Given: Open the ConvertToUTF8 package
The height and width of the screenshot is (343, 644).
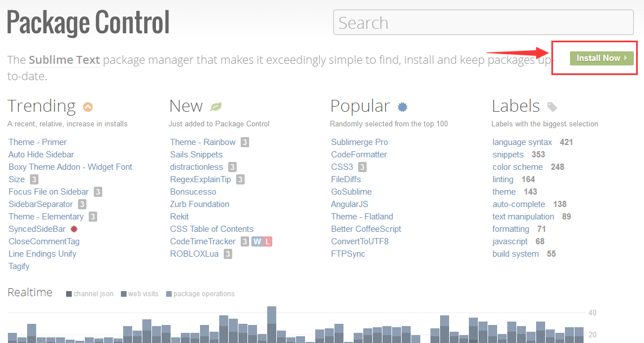Looking at the screenshot, I should click(x=360, y=241).
